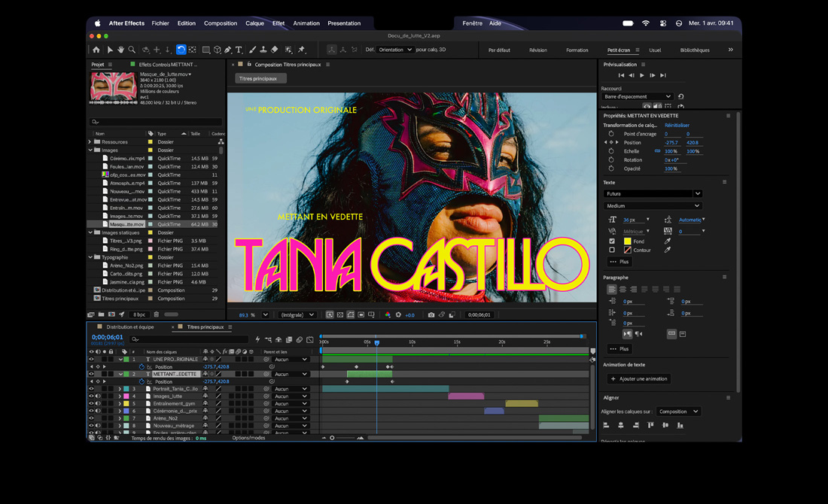Collapse the Images folder
This screenshot has height=504, width=828.
90,150
